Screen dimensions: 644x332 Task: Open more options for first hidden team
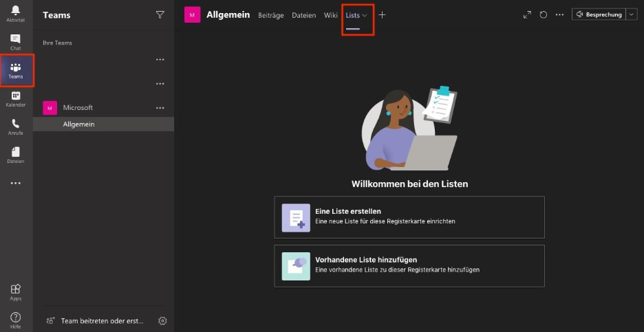[160, 60]
